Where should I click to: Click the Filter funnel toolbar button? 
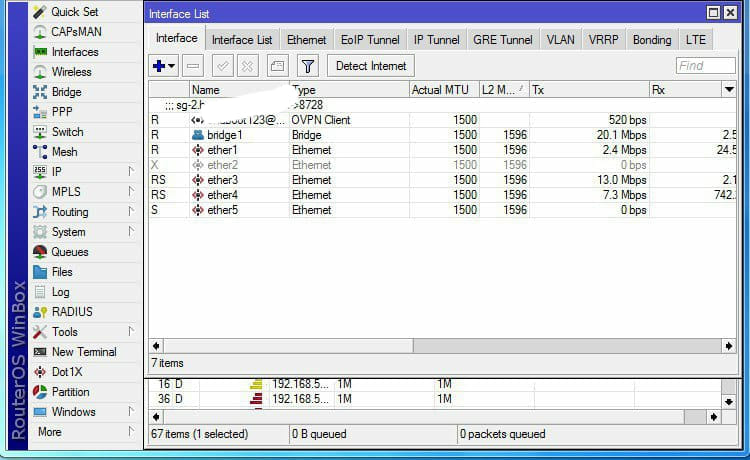point(308,66)
